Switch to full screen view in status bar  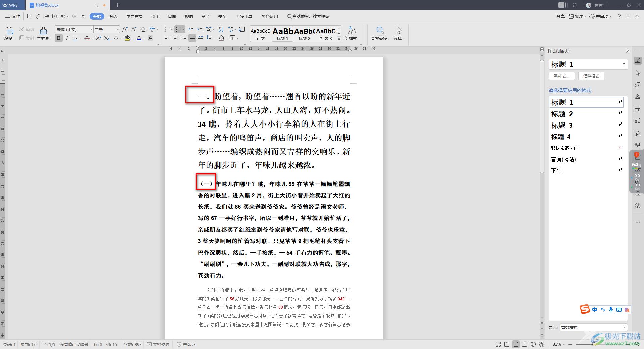coord(498,344)
